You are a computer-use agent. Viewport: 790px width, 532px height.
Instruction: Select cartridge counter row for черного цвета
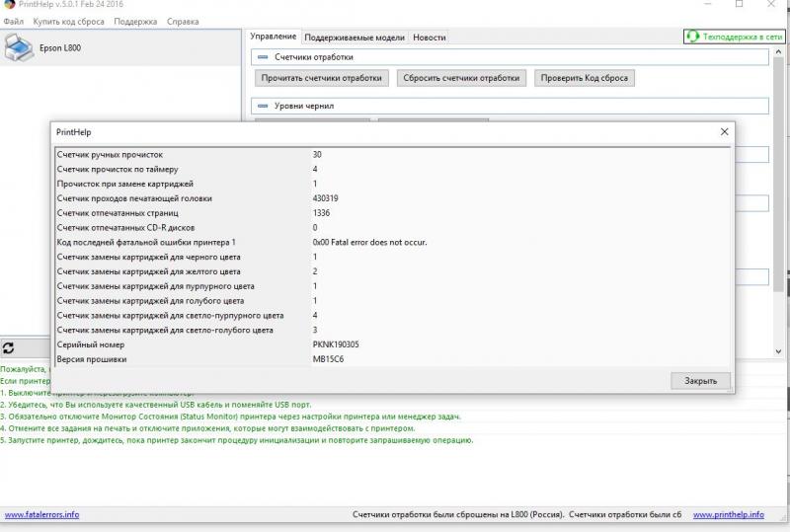click(392, 257)
